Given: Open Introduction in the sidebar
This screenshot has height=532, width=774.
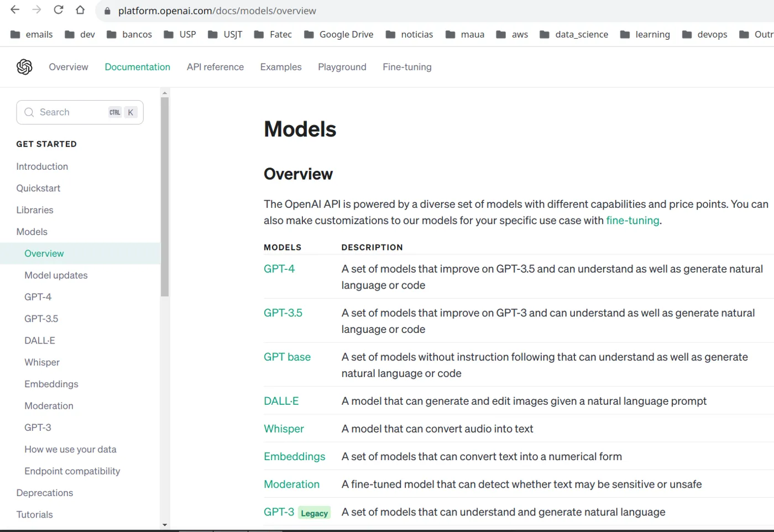Looking at the screenshot, I should (42, 166).
